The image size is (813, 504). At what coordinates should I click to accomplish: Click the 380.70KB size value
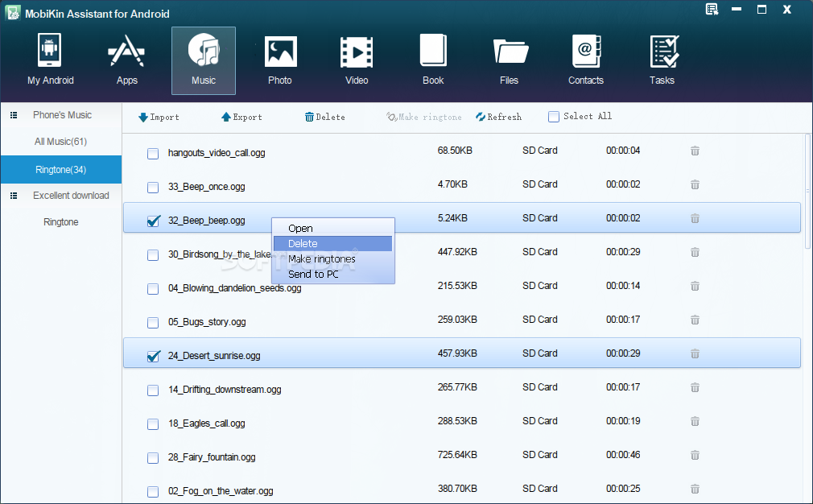[457, 489]
